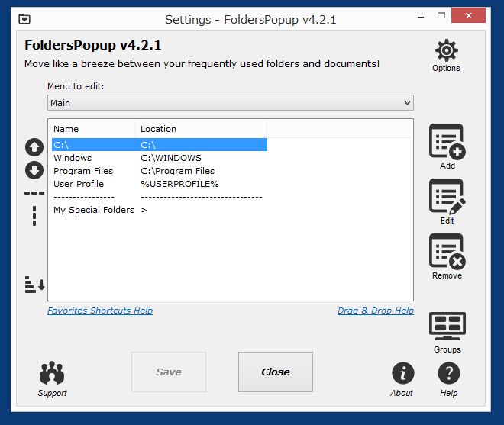Open Favorites Shortcuts Help link
504x425 pixels.
(x=100, y=311)
